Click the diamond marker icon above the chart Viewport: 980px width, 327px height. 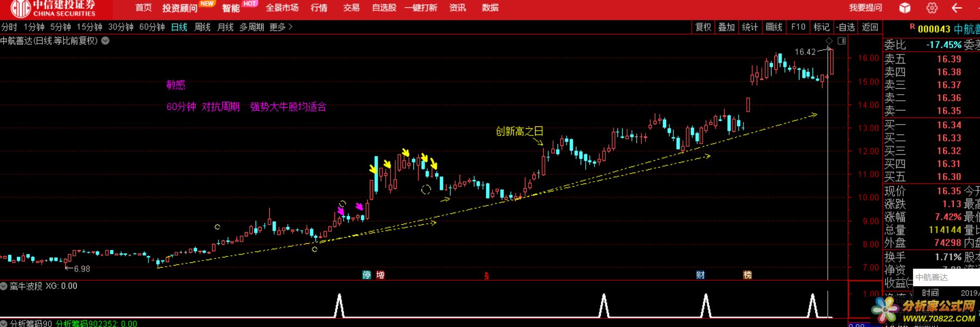click(829, 41)
